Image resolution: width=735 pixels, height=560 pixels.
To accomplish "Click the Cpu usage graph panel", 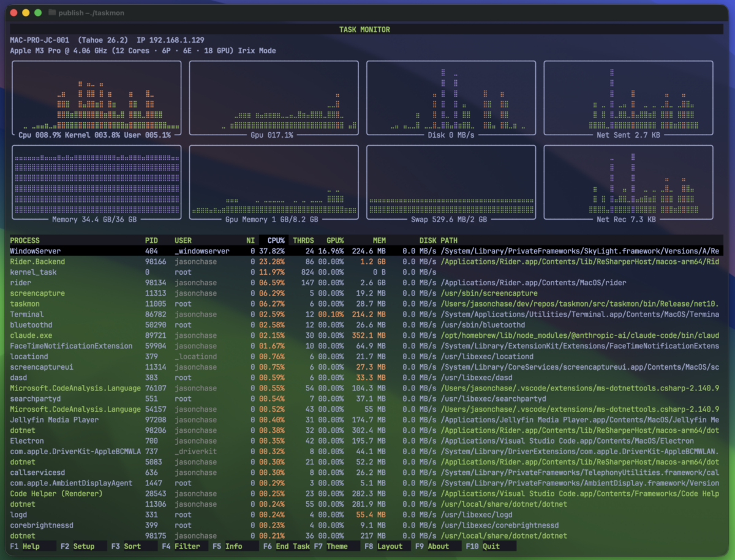I will 97,100.
